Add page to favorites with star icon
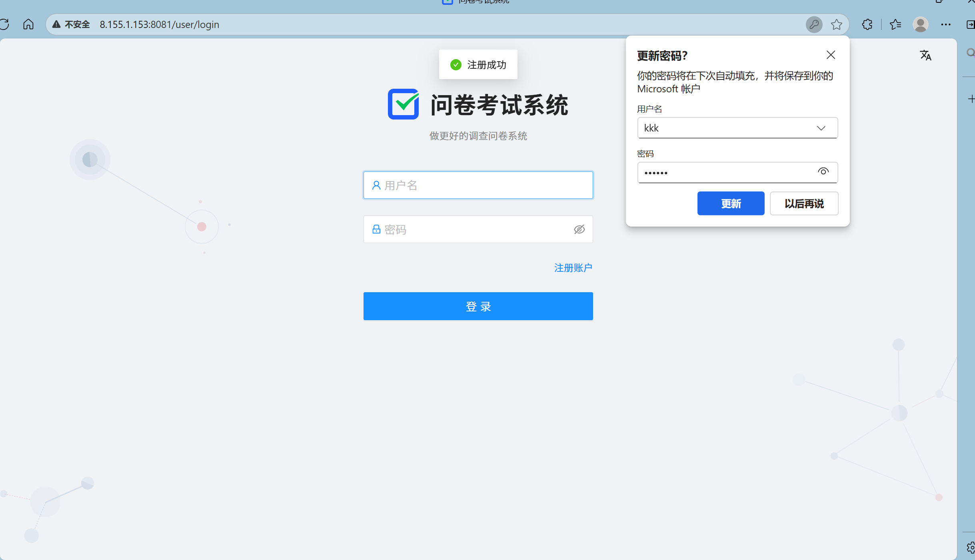 [836, 24]
